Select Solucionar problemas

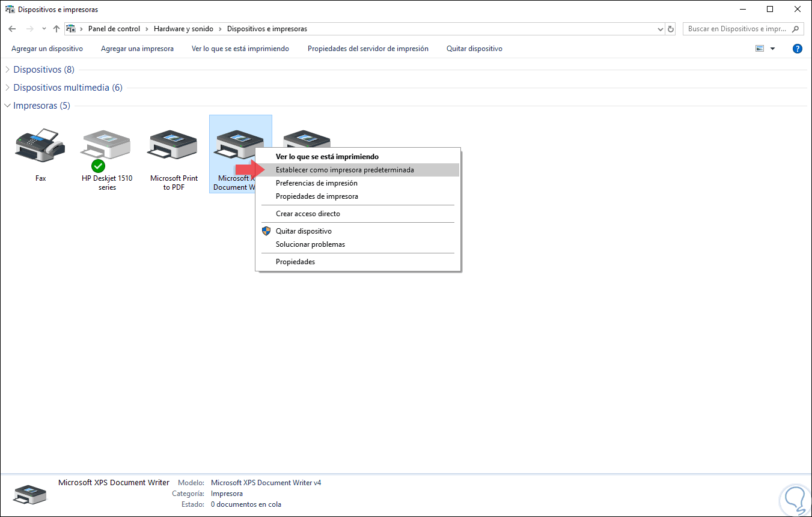tap(358, 244)
